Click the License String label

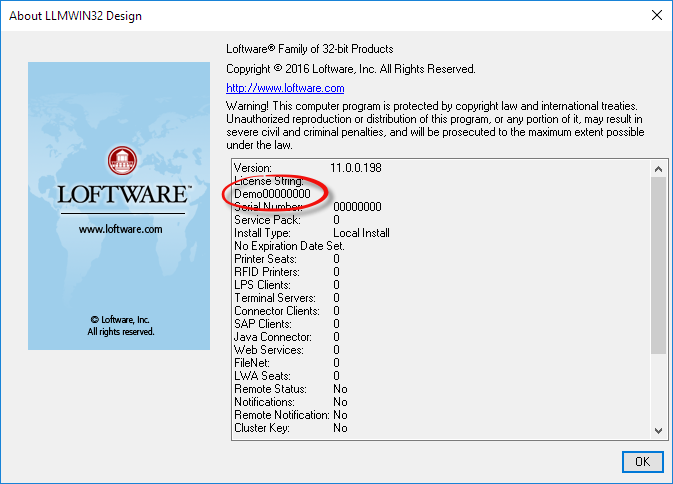[269, 181]
